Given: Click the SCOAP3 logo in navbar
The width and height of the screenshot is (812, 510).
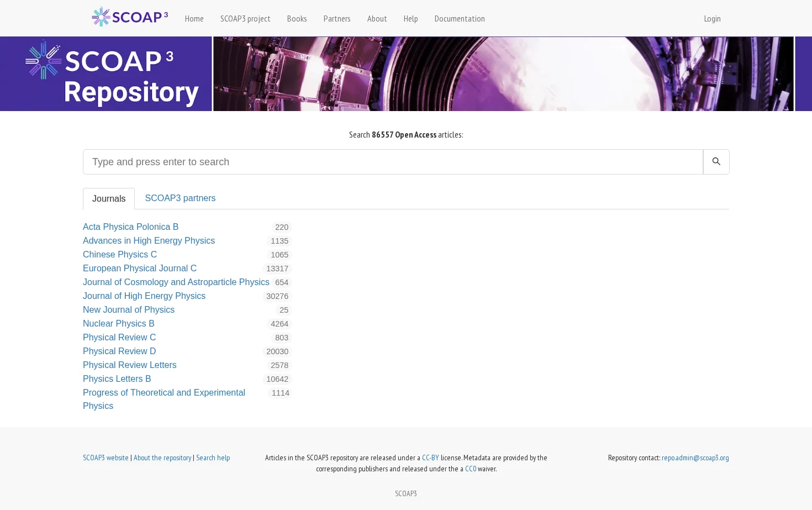Looking at the screenshot, I should (x=130, y=17).
